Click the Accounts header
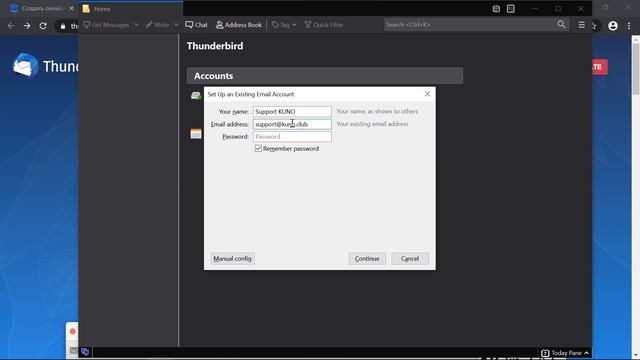 click(x=325, y=76)
